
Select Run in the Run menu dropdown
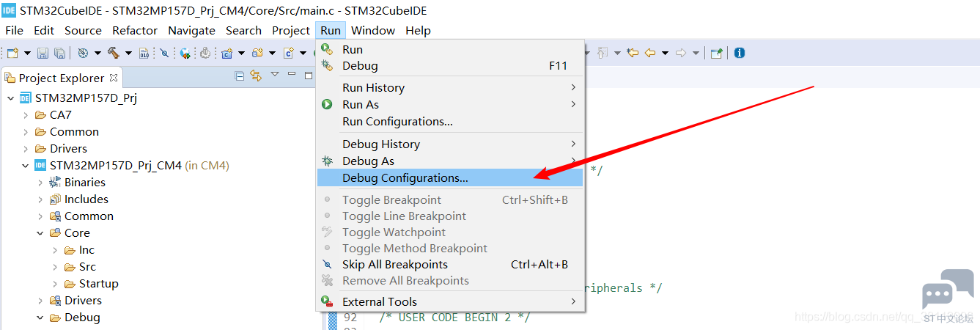point(450,49)
